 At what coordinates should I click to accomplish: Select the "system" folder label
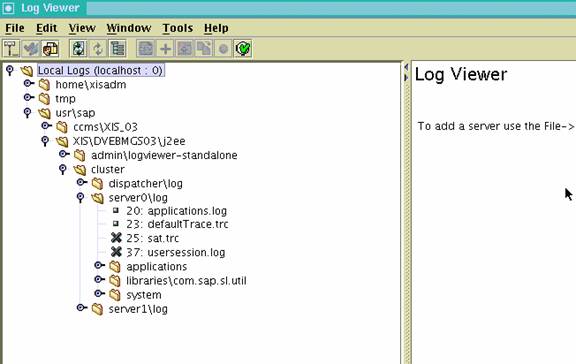point(144,295)
